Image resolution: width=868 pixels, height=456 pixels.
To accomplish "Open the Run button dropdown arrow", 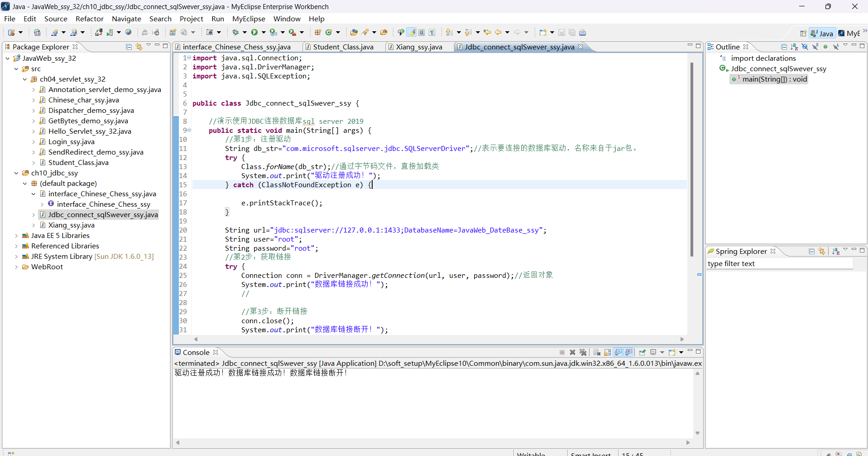I will click(264, 32).
